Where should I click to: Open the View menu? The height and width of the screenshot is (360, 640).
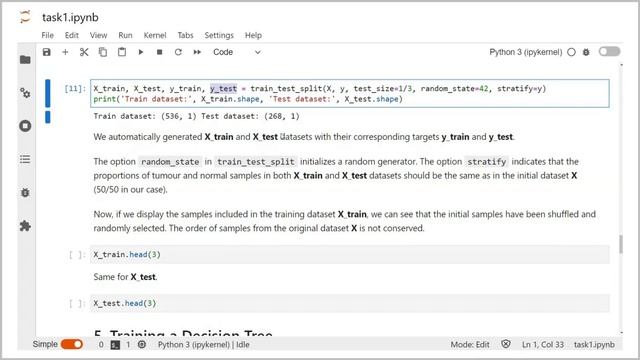(98, 36)
